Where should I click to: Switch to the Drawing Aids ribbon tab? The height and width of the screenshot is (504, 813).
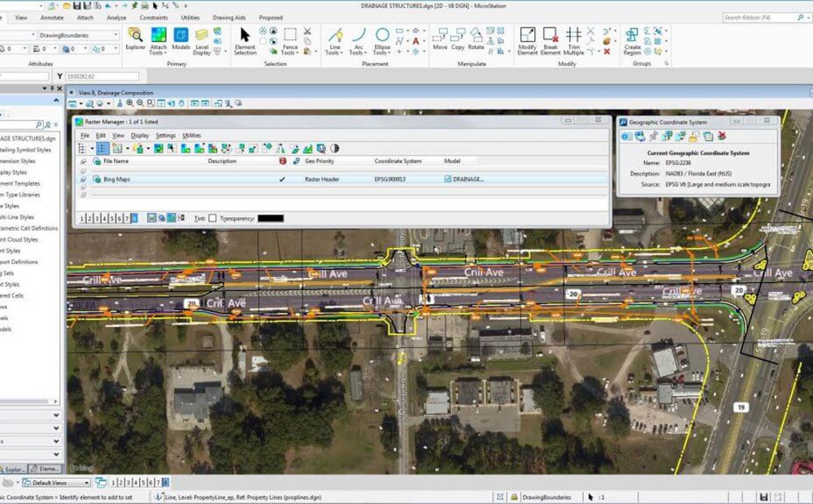[228, 17]
